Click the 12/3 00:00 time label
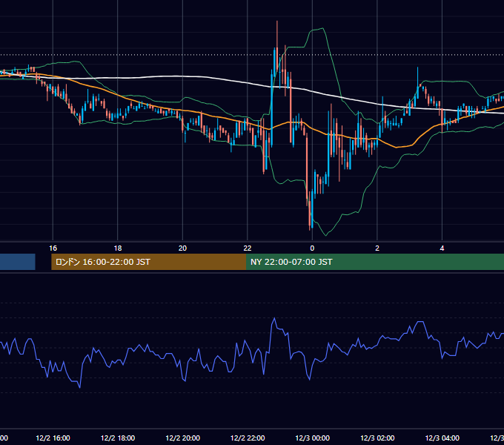 313,438
